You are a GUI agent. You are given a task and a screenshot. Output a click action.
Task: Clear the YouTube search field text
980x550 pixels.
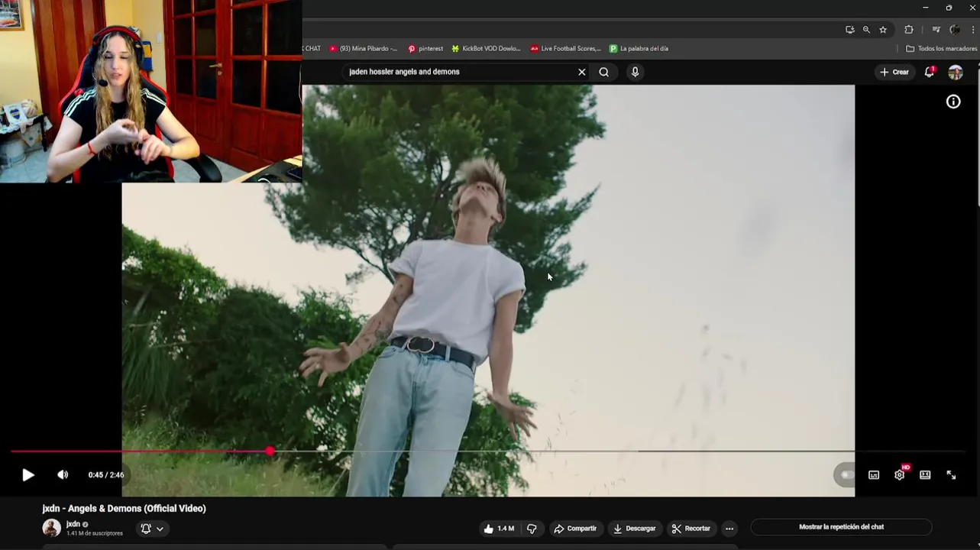tap(582, 72)
